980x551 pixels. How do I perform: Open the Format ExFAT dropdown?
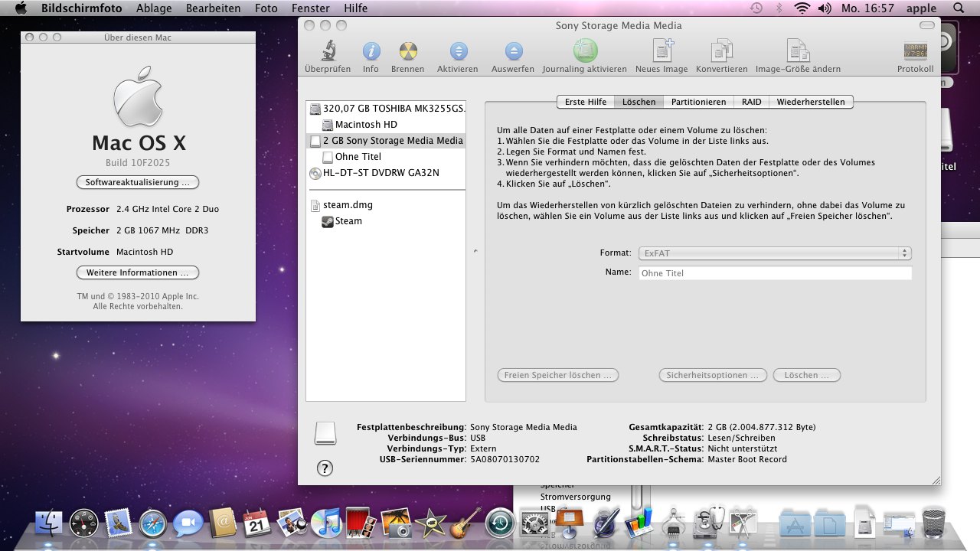[x=775, y=253]
